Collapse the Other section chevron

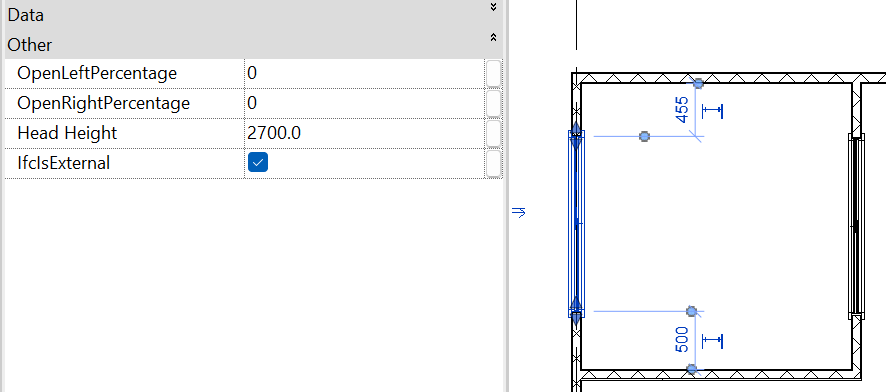point(493,37)
